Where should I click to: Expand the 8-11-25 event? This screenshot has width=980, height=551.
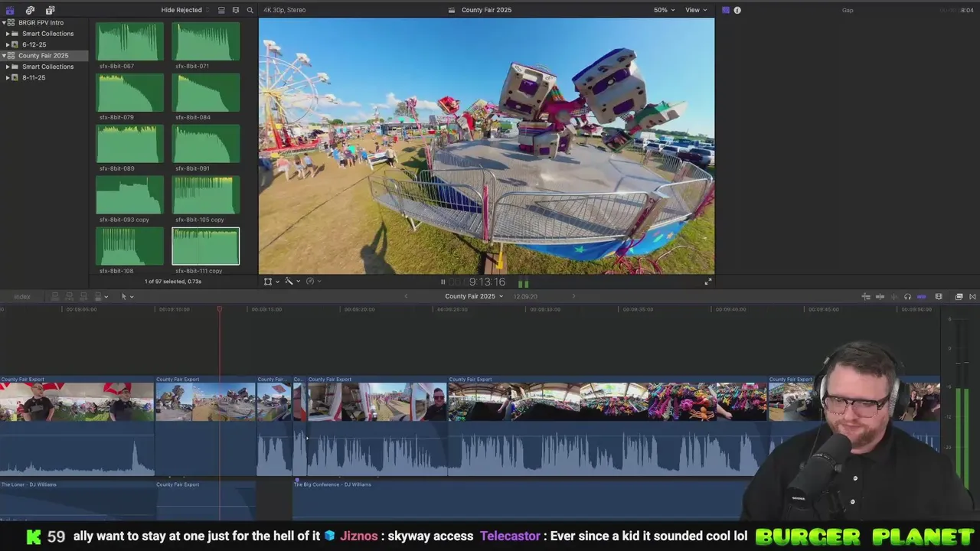coord(8,77)
